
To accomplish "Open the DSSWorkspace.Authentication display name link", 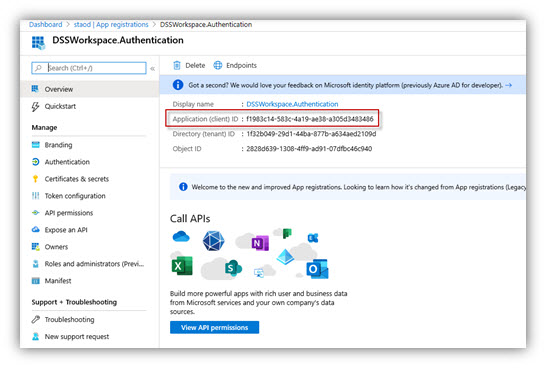I will (x=292, y=104).
